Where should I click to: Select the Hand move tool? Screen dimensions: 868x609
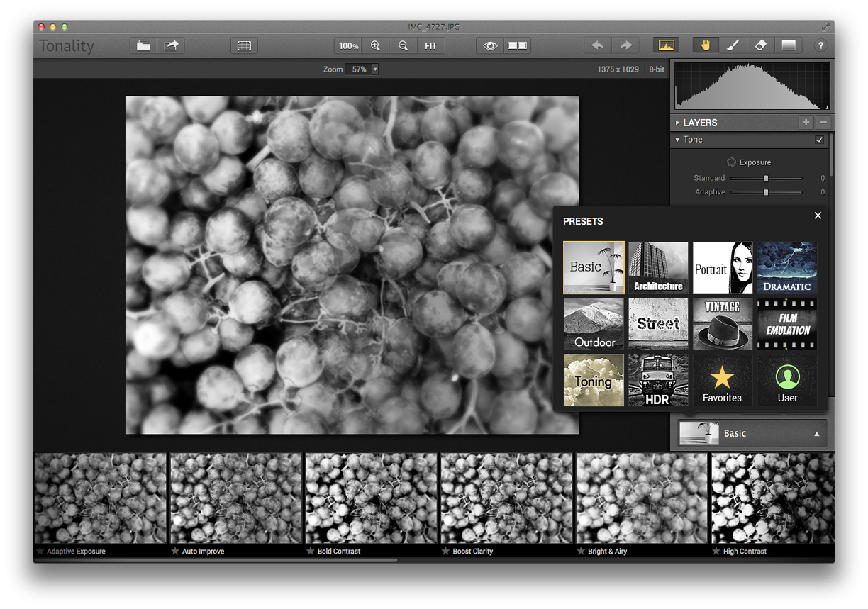point(706,45)
